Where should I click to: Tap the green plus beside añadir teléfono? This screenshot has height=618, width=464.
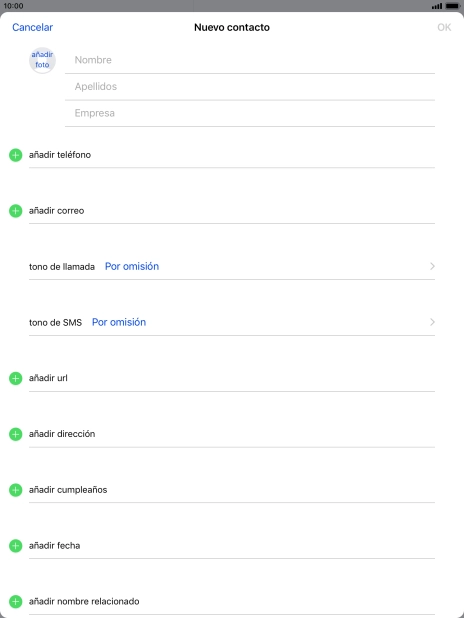[x=15, y=155]
